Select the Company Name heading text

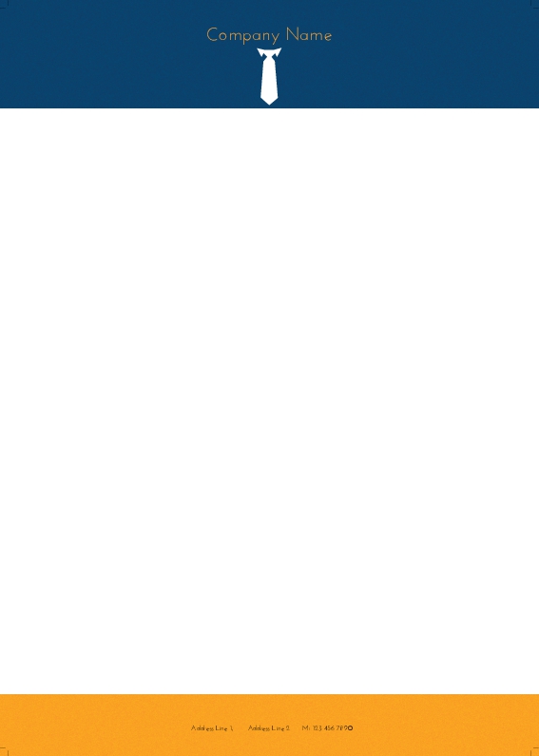(269, 35)
